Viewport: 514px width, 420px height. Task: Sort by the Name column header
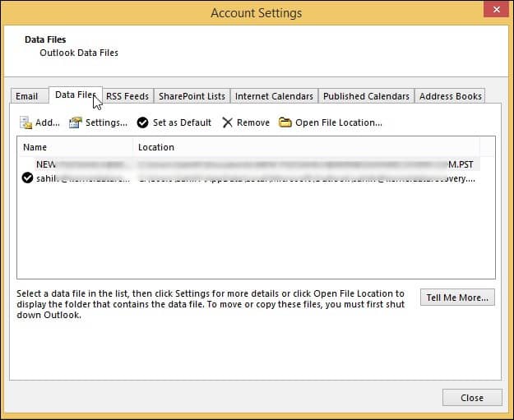click(75, 147)
